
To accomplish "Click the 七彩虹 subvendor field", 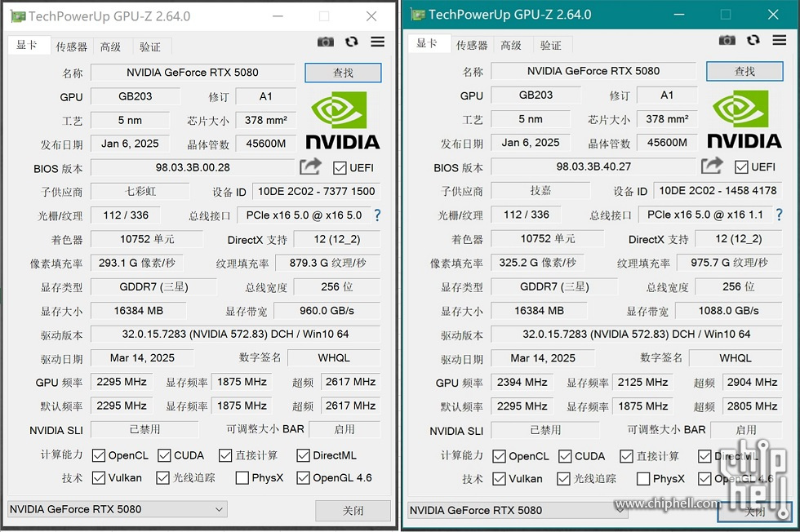I will point(140,191).
